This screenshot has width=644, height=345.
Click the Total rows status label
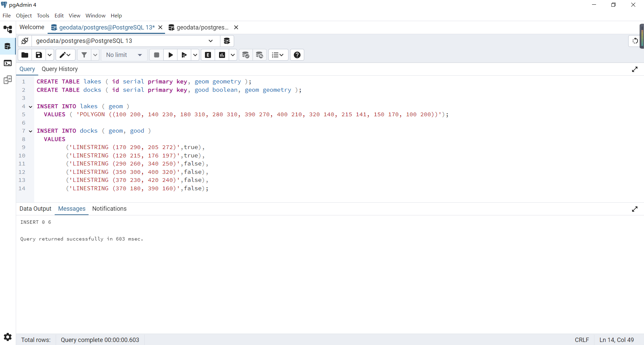tap(36, 340)
